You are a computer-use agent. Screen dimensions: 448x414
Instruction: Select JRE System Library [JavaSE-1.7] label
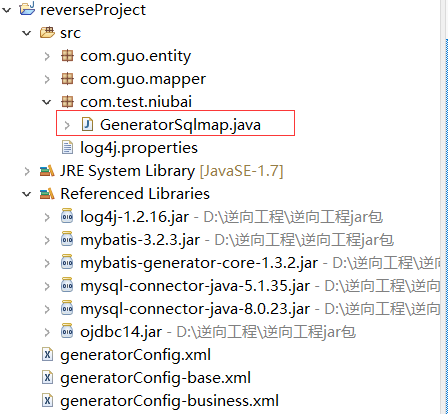tap(172, 171)
